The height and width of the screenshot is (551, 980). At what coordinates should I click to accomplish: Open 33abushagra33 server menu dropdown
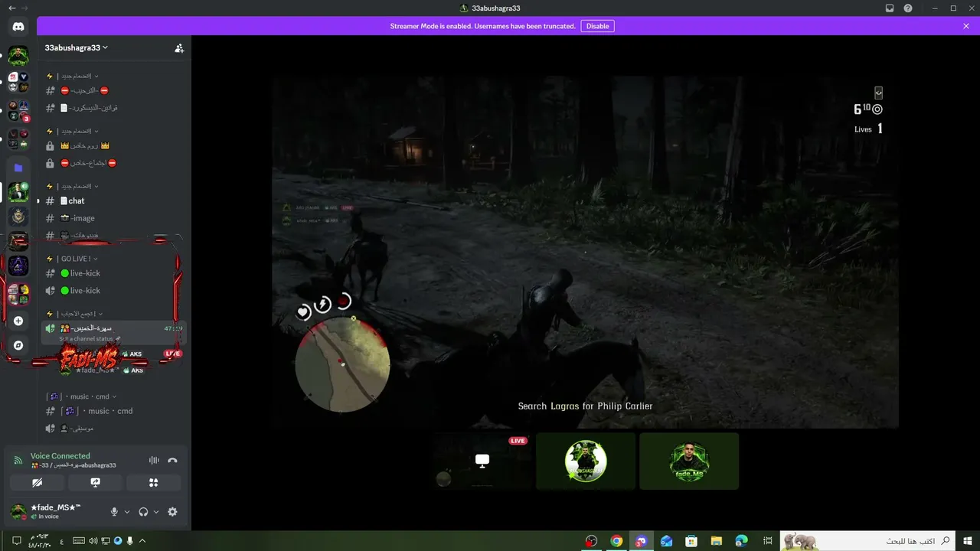[x=77, y=47]
